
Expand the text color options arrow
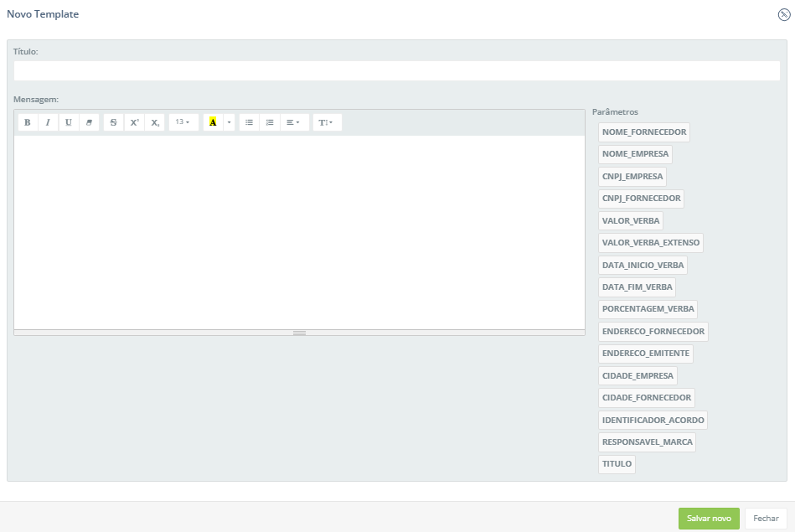(230, 122)
